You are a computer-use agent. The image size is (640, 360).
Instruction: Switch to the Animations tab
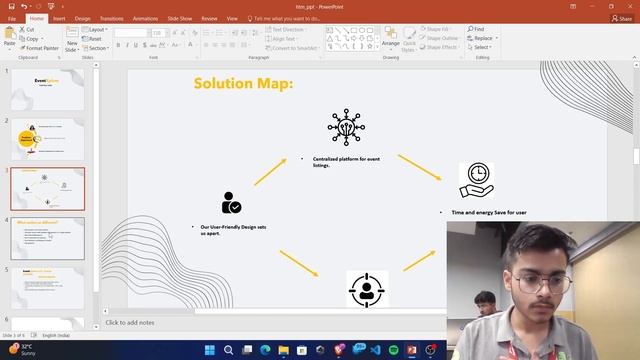[145, 19]
